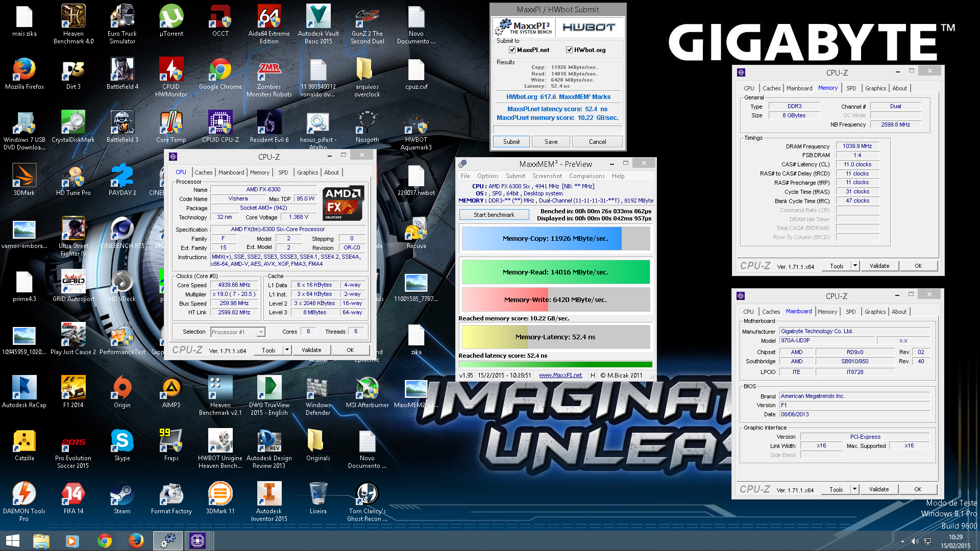This screenshot has width=980, height=551.
Task: Click Tools button in CPU tab window
Action: [x=269, y=350]
